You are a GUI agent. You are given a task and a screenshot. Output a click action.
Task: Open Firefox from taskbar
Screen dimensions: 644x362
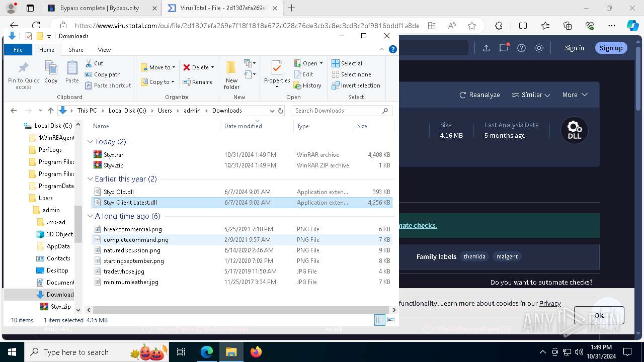click(256, 352)
